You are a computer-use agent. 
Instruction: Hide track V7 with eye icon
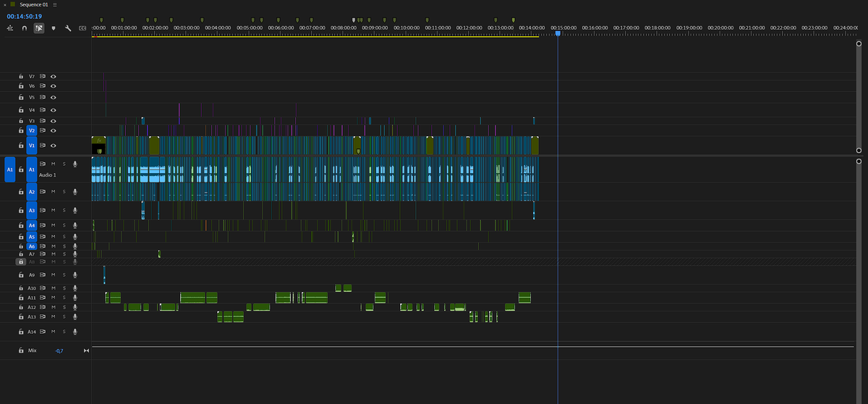coord(54,76)
